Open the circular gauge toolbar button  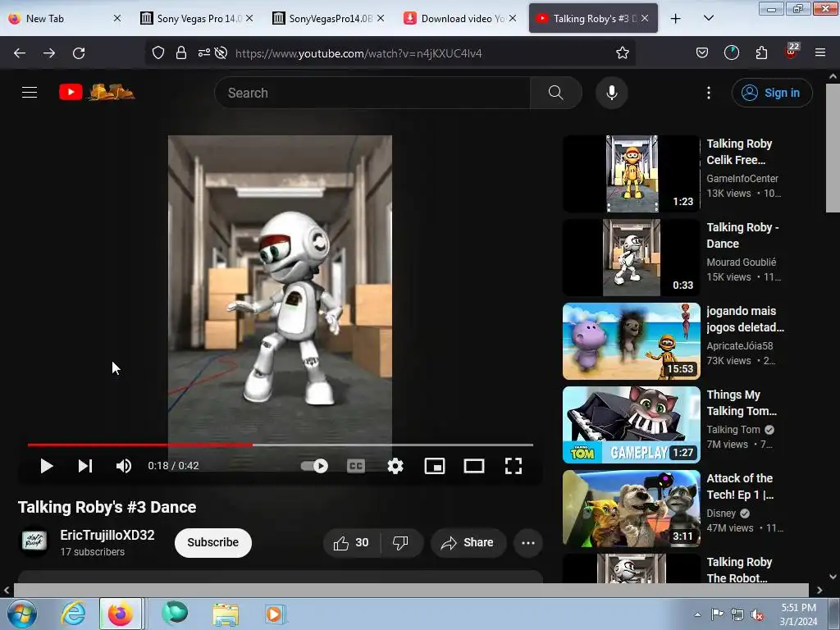pos(731,53)
